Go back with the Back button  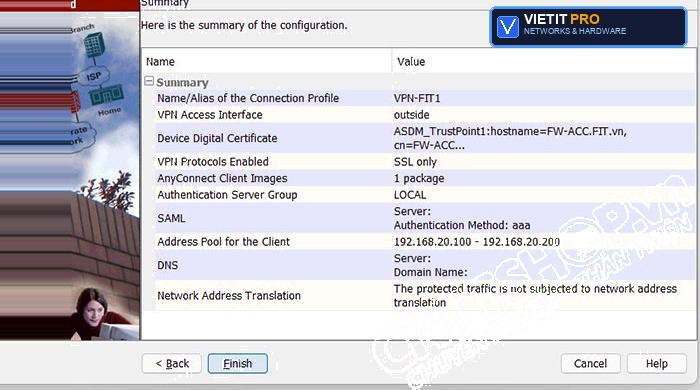tap(171, 364)
